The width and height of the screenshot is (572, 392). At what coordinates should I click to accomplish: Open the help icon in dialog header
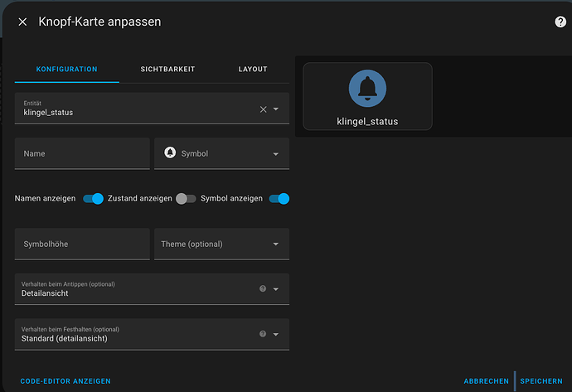(560, 22)
